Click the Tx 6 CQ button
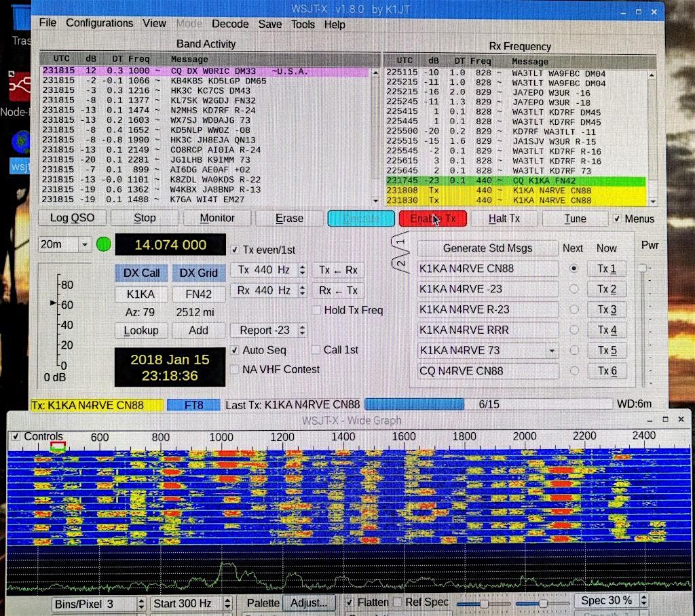 (607, 371)
